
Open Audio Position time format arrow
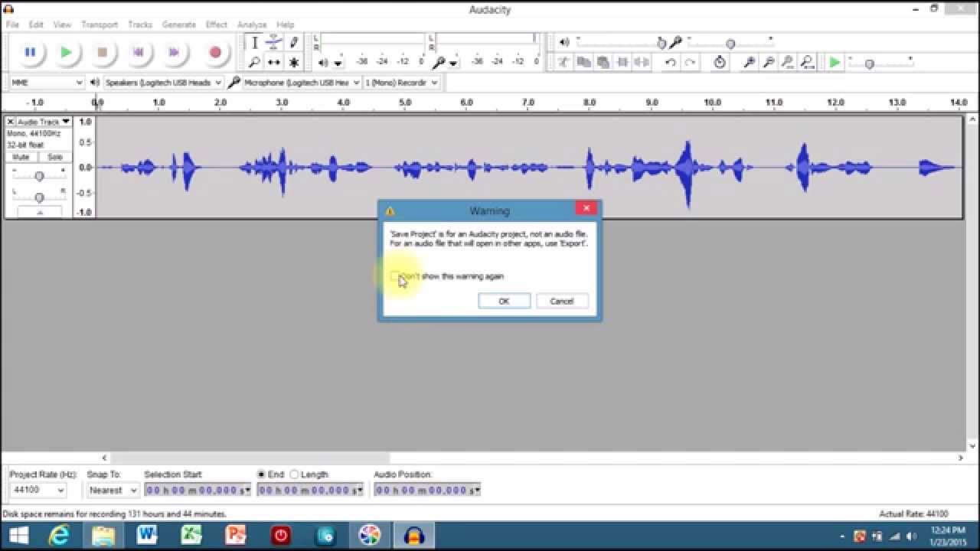[x=478, y=490]
